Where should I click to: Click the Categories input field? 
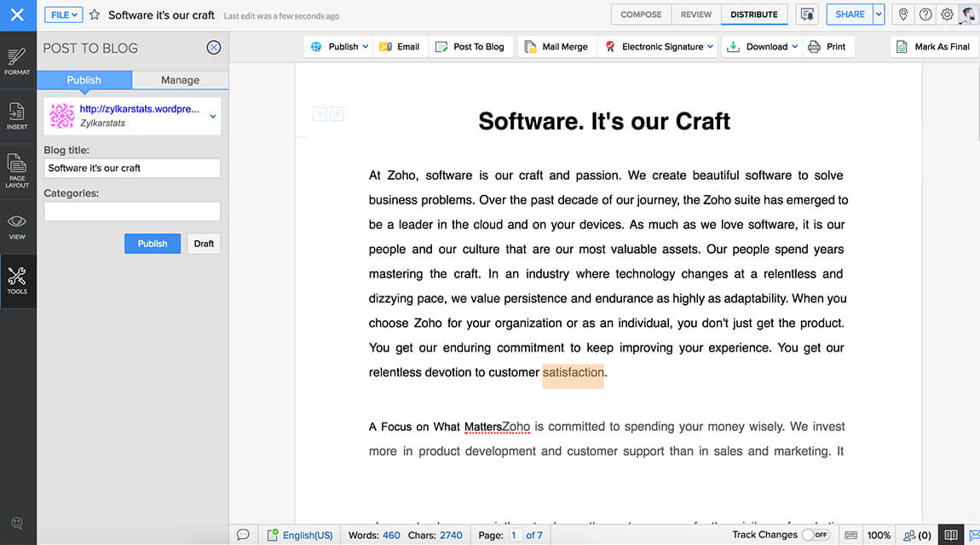(x=132, y=211)
